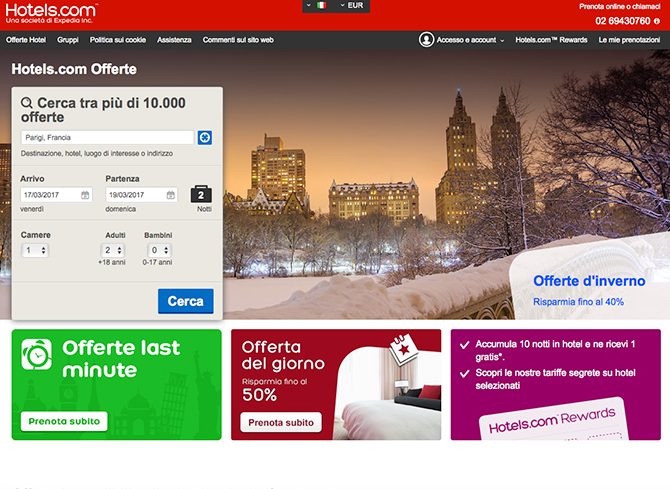Open Commenti sul sito web
This screenshot has height=489, width=670.
(x=238, y=40)
